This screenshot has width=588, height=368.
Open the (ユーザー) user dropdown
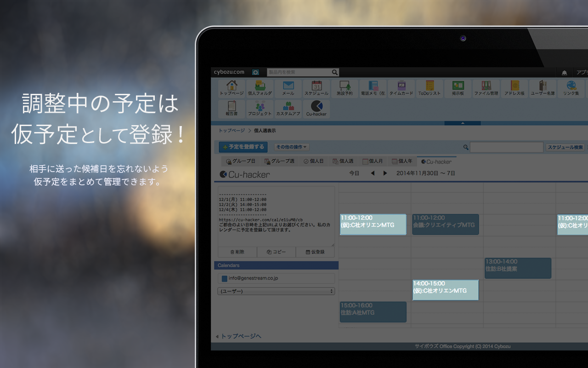pos(276,291)
